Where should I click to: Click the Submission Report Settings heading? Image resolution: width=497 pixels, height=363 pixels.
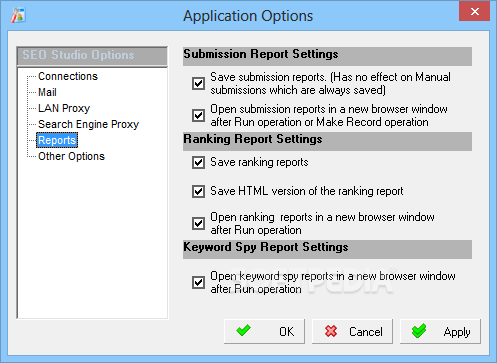[x=327, y=56]
